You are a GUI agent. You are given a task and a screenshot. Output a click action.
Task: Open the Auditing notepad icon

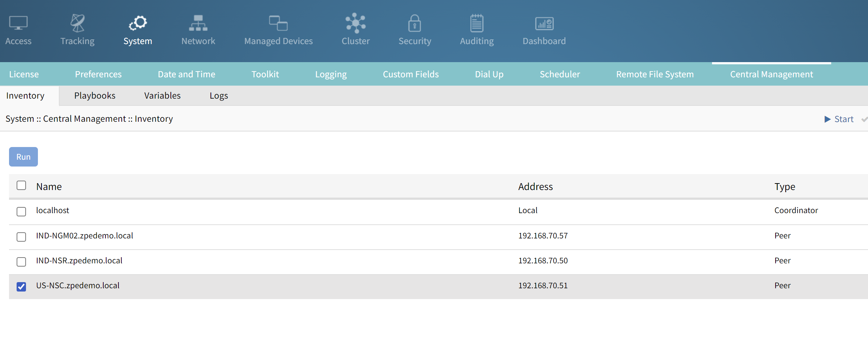[477, 23]
